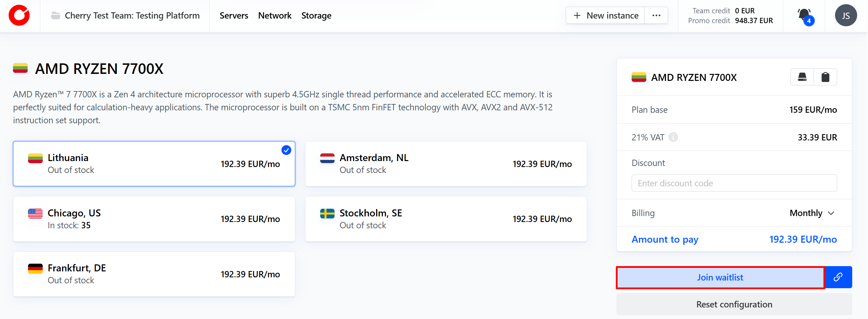Screen dimensions: 868x319
Task: Go to the Network menu
Action: (275, 16)
